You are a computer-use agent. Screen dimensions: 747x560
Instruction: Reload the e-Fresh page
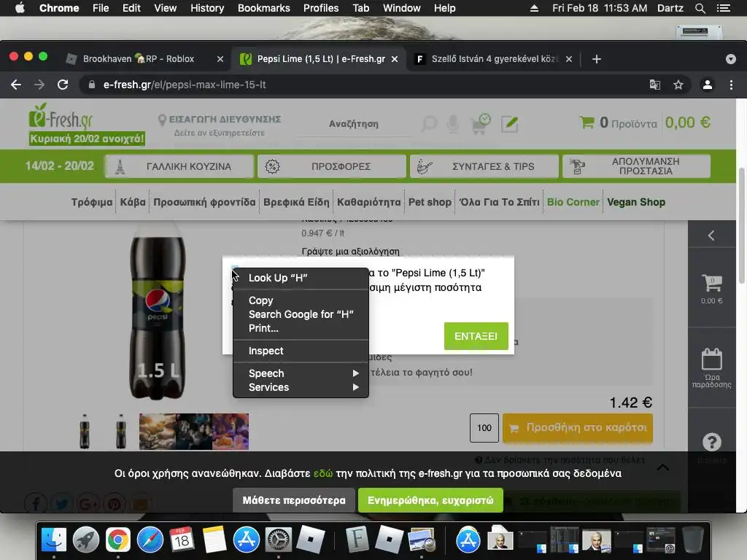point(63,85)
